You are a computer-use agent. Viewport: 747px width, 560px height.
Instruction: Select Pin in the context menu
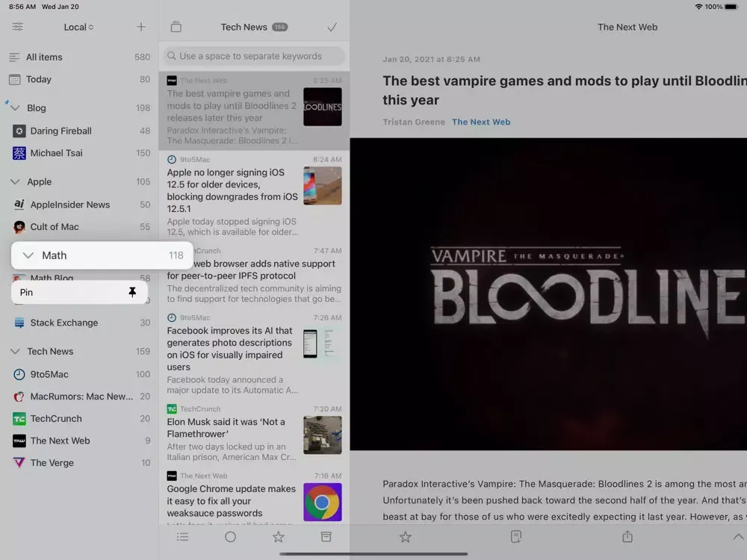tap(79, 293)
